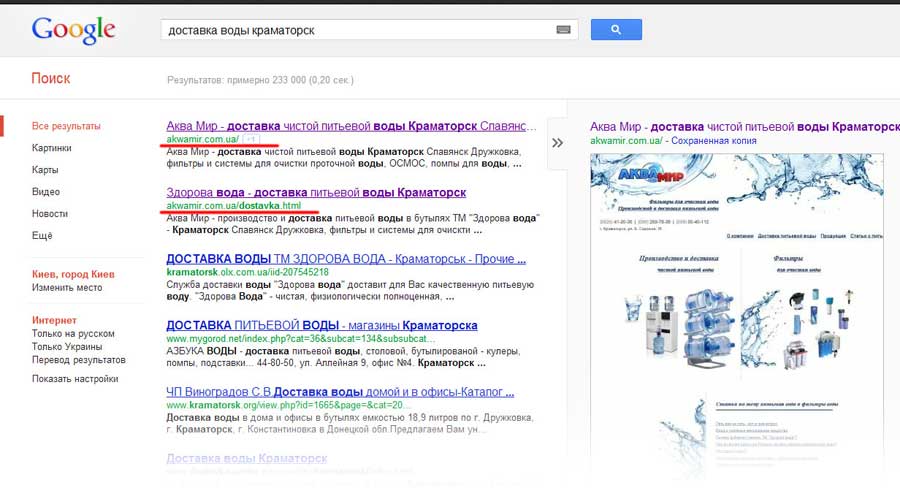Screen dimensions: 900x488
Task: Filter results 'Только Украины'
Action: (x=67, y=347)
